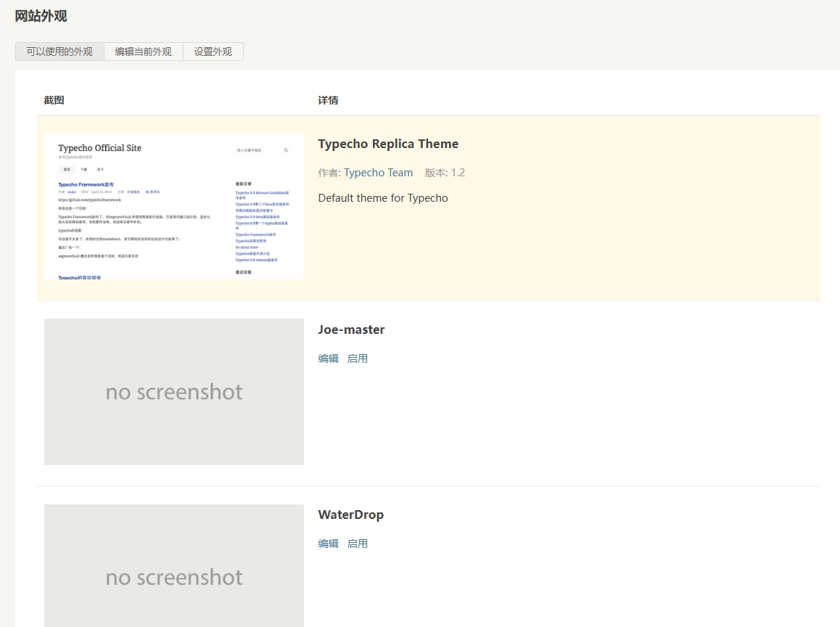Open the Typecho Team author link

[378, 173]
